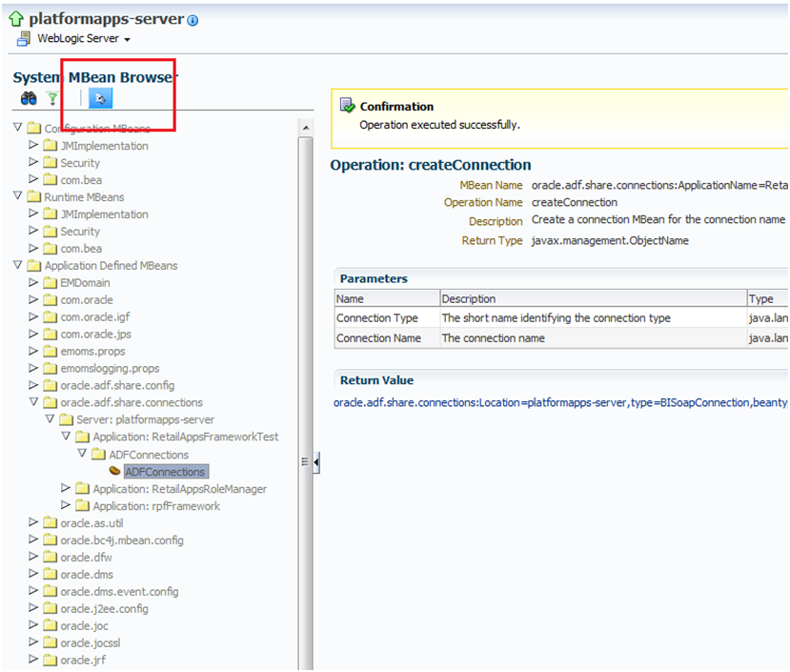Click the green filter funnel icon
This screenshot has width=790, height=672.
point(52,98)
